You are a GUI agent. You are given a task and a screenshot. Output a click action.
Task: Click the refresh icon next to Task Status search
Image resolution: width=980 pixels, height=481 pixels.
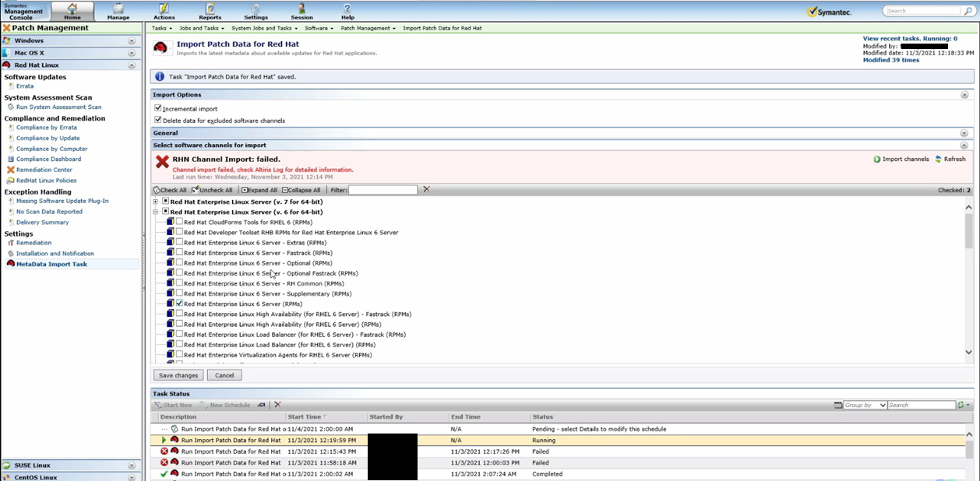tap(961, 405)
